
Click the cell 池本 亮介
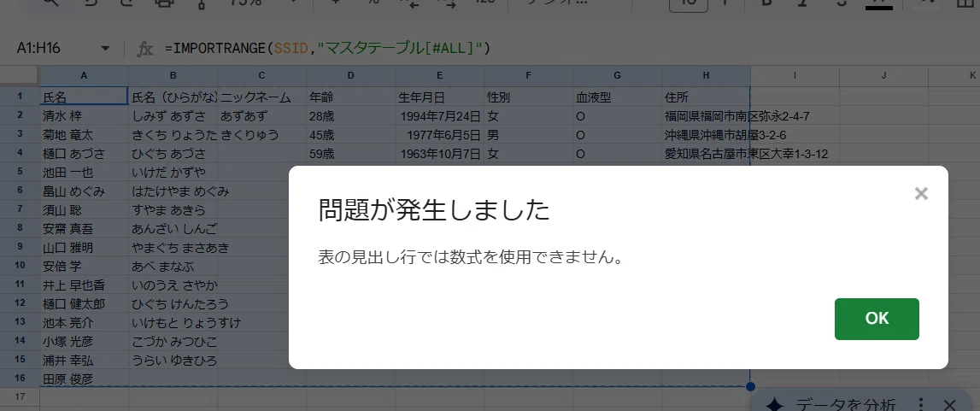pyautogui.click(x=84, y=322)
